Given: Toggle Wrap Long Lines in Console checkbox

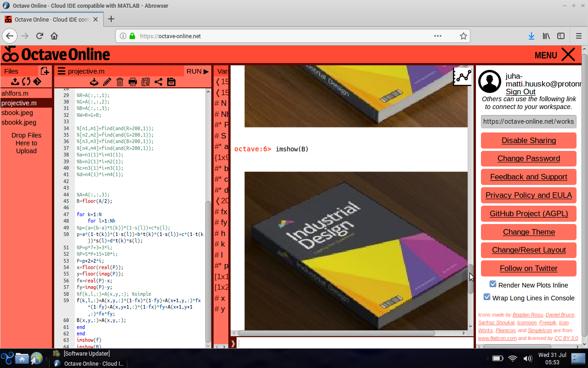Looking at the screenshot, I should point(487,297).
